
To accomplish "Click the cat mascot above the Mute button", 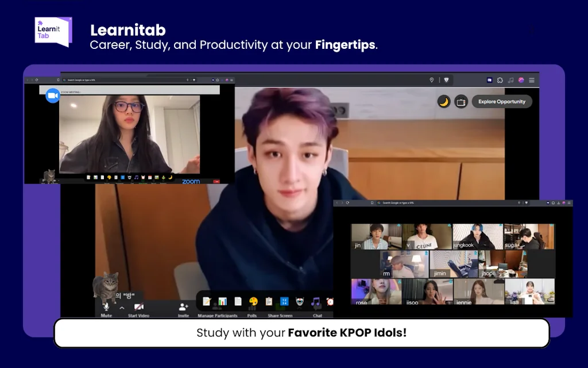I will pos(106,287).
